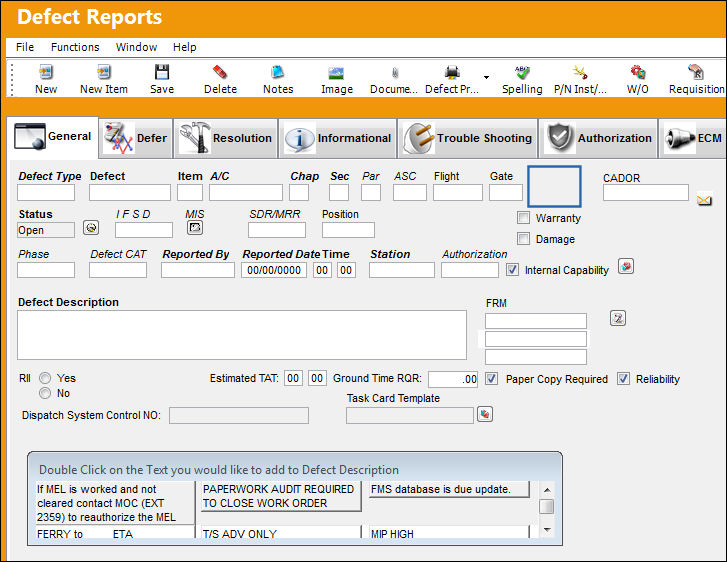The width and height of the screenshot is (727, 562).
Task: Click the Defect Print printer icon
Action: 452,72
